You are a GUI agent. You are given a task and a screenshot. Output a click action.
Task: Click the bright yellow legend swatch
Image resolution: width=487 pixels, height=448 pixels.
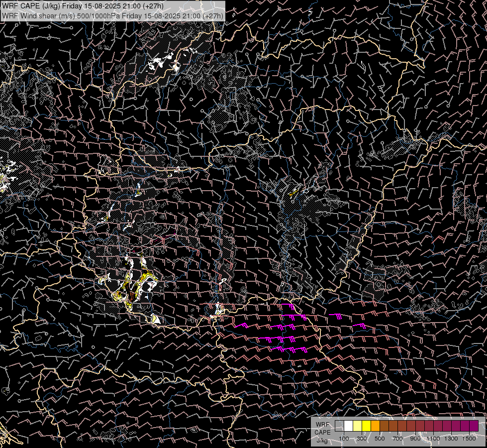point(367,426)
